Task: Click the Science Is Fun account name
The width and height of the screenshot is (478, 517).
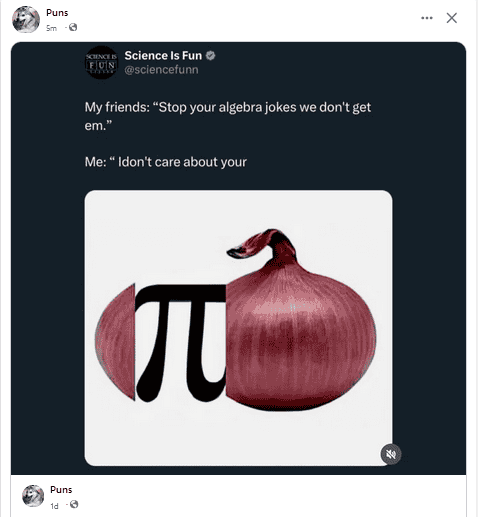Action: point(163,55)
